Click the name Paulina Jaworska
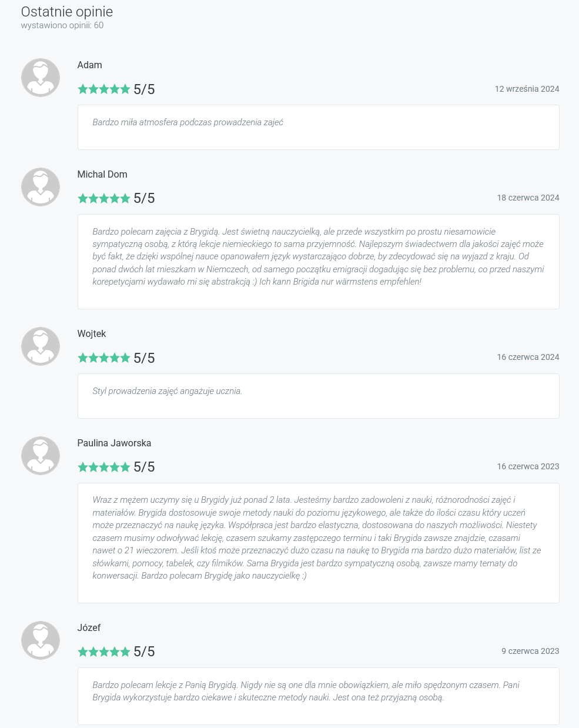579x728 pixels. [x=114, y=443]
